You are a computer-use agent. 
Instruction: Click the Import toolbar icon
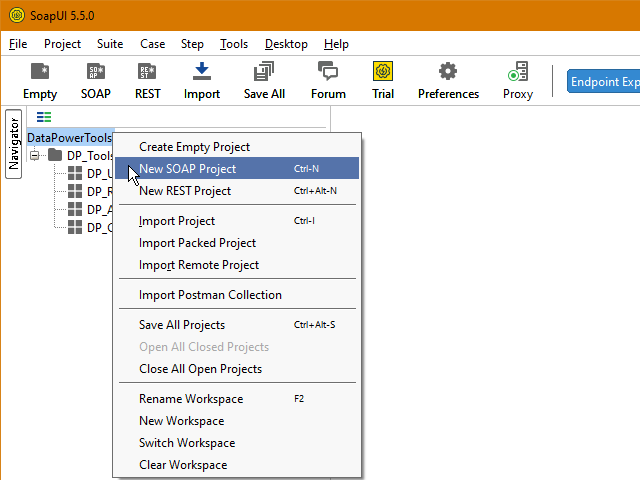click(x=202, y=80)
